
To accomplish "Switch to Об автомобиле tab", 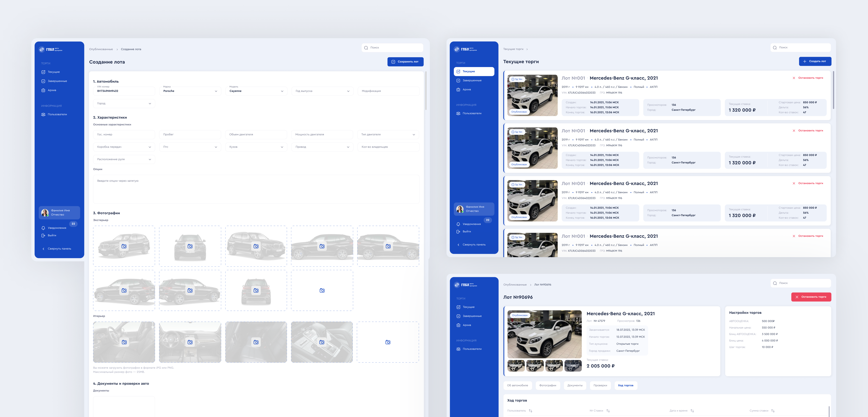I will [518, 385].
